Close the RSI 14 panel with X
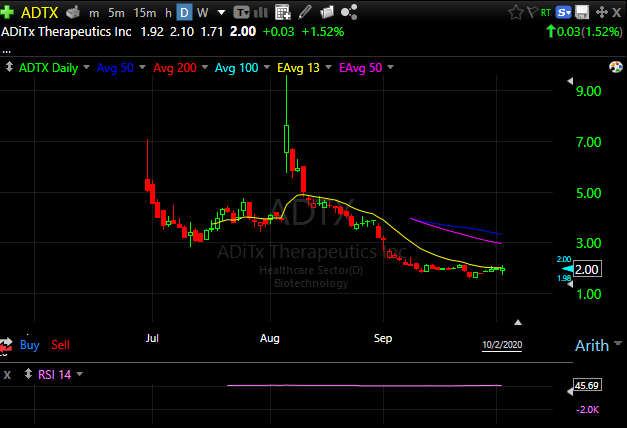 tap(9, 375)
